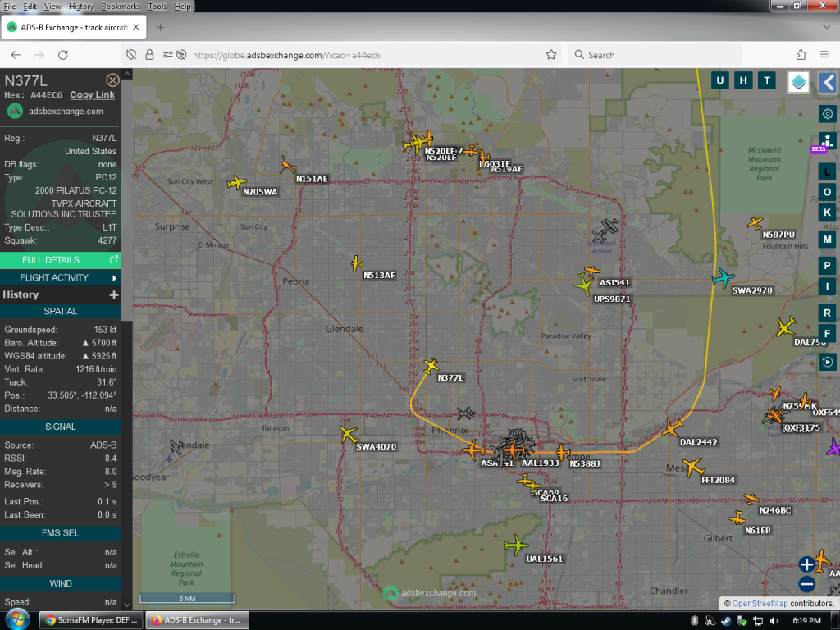This screenshot has width=840, height=630.
Task: Expand the FLIGHT ACTIVITY section
Action: [60, 277]
